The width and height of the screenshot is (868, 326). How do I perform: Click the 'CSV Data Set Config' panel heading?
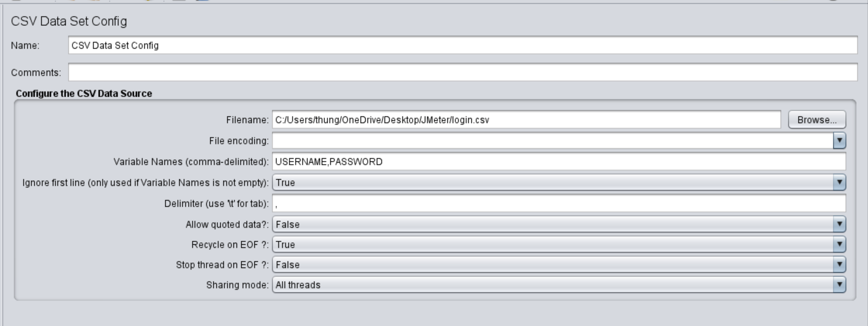click(x=69, y=21)
